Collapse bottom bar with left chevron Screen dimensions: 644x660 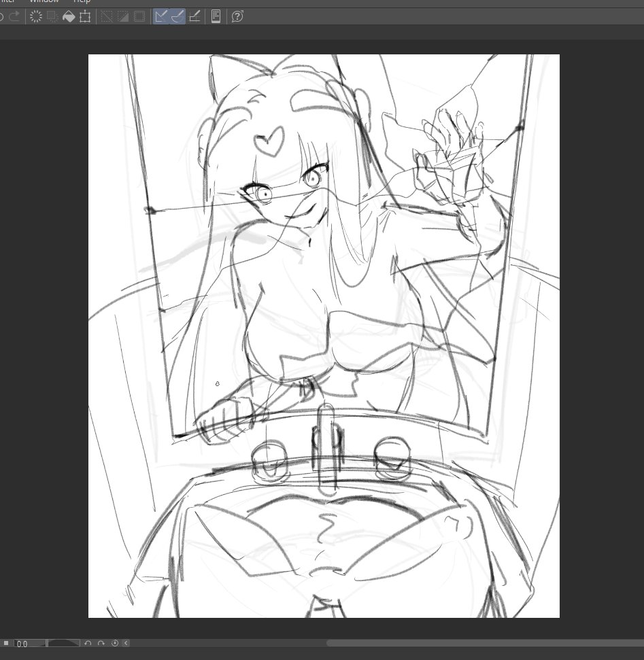[x=126, y=643]
